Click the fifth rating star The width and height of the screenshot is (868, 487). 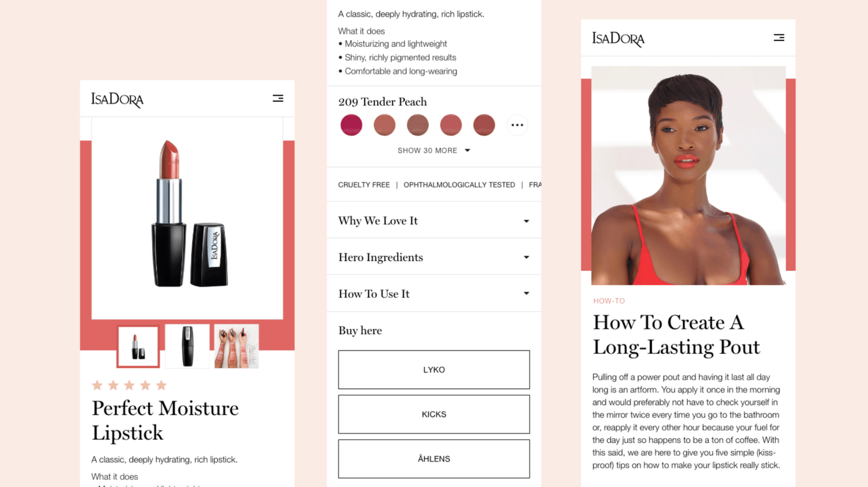(161, 385)
